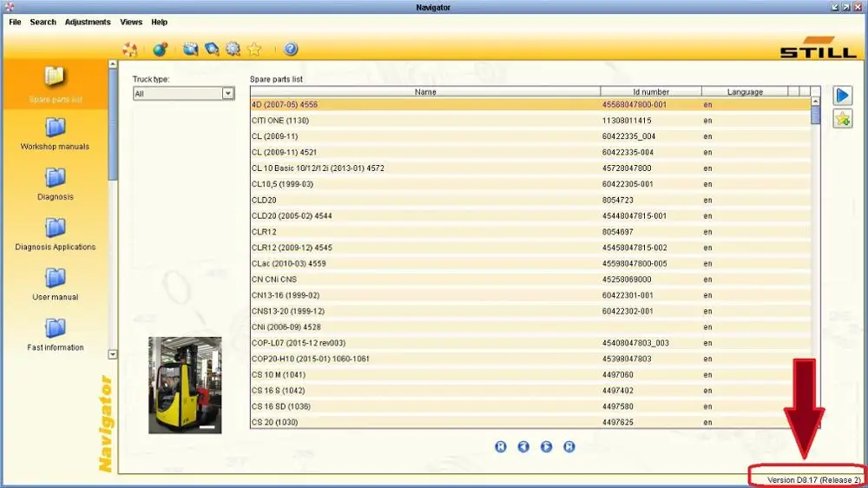Select row CITI ONE (1130)

tap(530, 120)
